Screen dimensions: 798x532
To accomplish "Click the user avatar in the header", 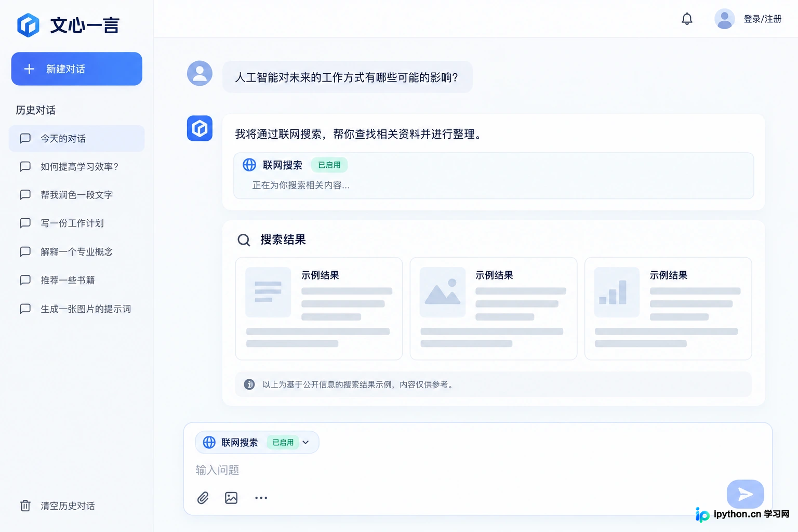I will [x=724, y=19].
